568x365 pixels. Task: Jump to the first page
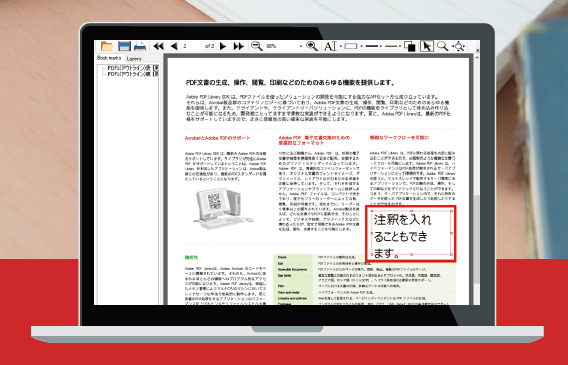pos(158,46)
